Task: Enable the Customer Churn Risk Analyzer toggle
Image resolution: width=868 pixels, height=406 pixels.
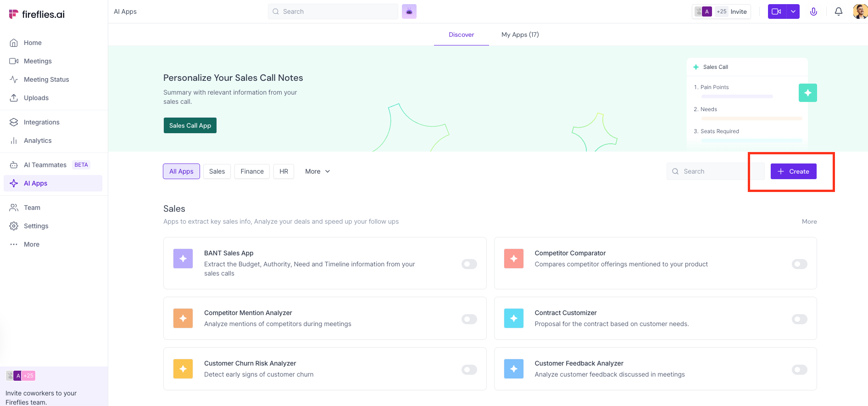Action: [x=469, y=370]
